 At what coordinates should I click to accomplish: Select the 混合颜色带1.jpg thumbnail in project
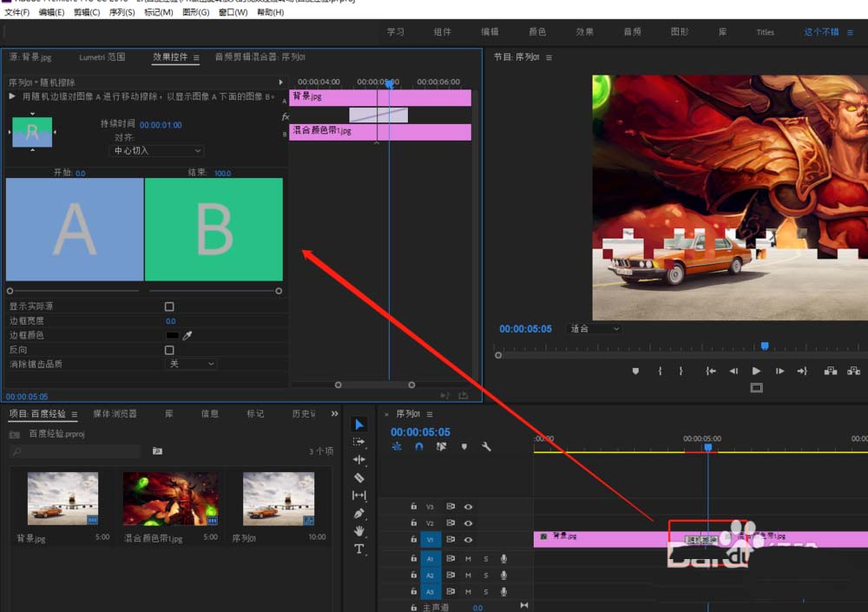pos(170,499)
